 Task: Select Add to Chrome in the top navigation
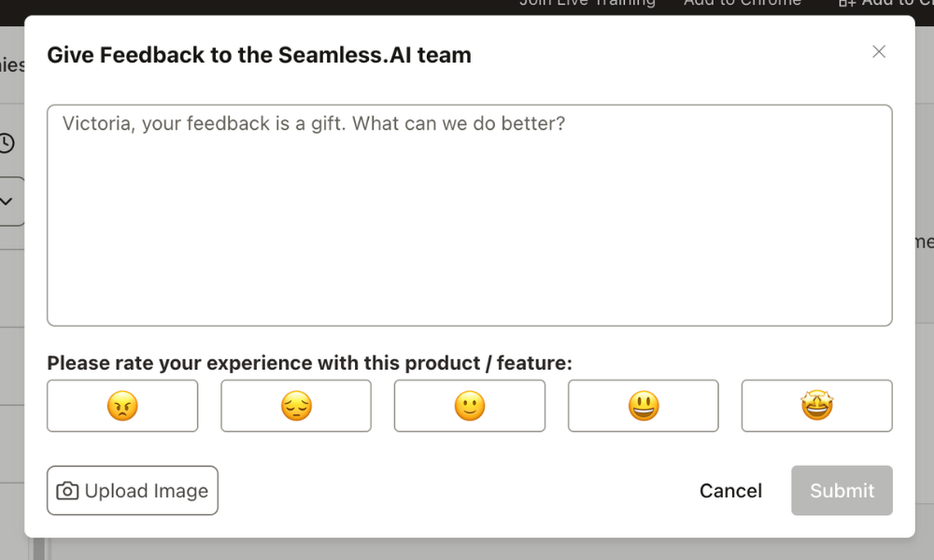743,3
